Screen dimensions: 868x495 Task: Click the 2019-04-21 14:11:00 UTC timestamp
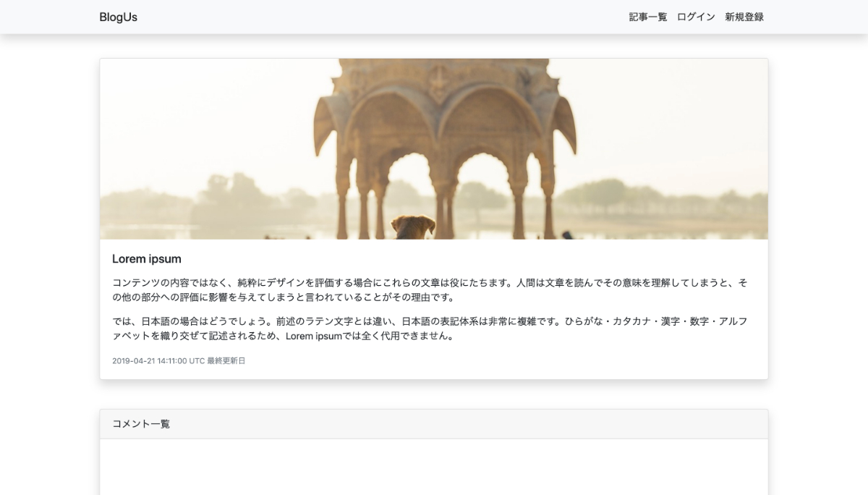[x=158, y=361]
